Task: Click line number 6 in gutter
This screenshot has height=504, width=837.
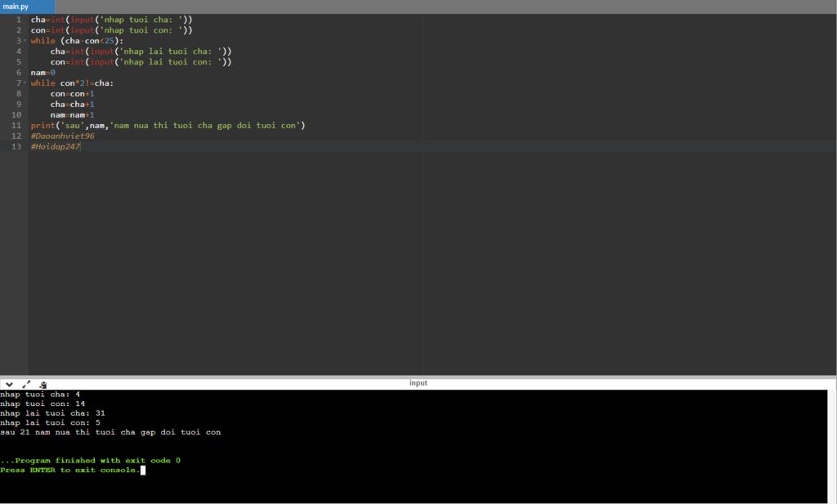Action: [18, 73]
